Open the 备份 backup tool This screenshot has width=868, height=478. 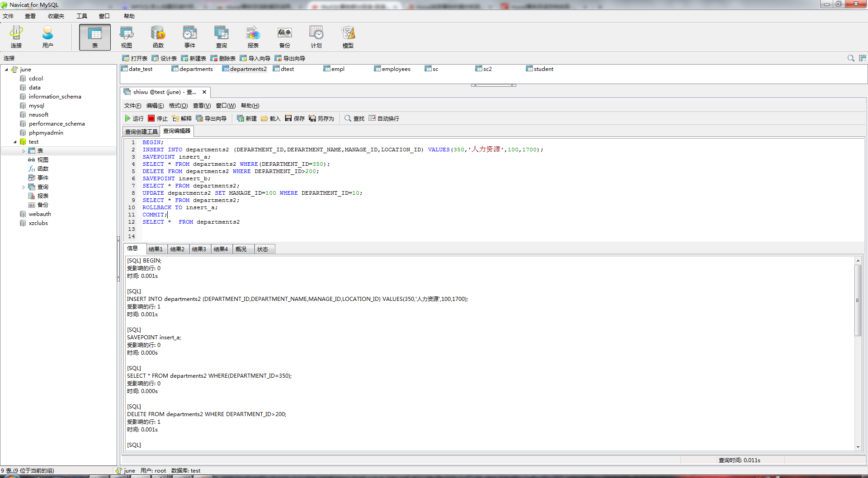[x=285, y=37]
